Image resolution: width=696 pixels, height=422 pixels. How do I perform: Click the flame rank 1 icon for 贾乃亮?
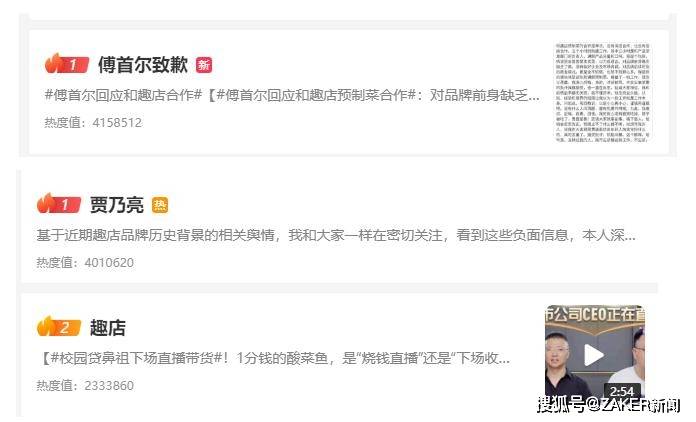tap(59, 204)
